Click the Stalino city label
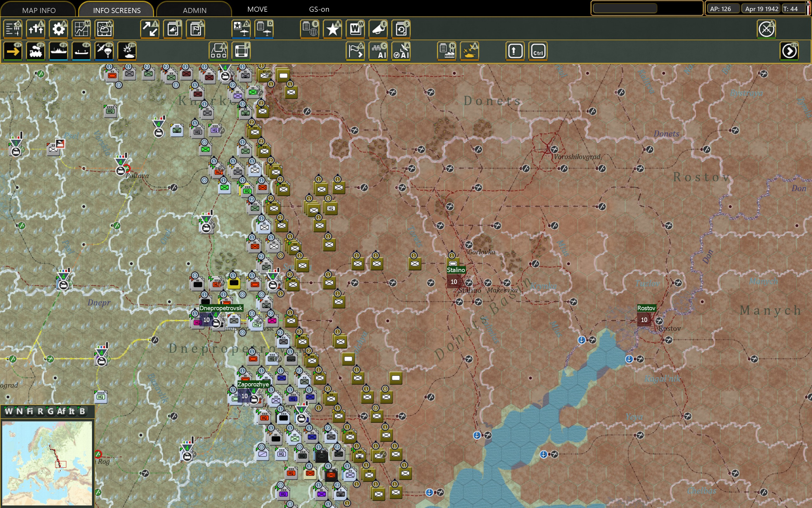Viewport: 812px width, 508px height. [x=456, y=270]
